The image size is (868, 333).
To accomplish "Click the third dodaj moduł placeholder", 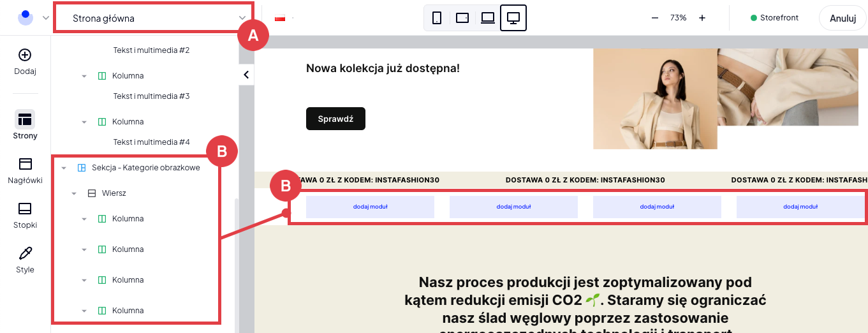I will (657, 207).
